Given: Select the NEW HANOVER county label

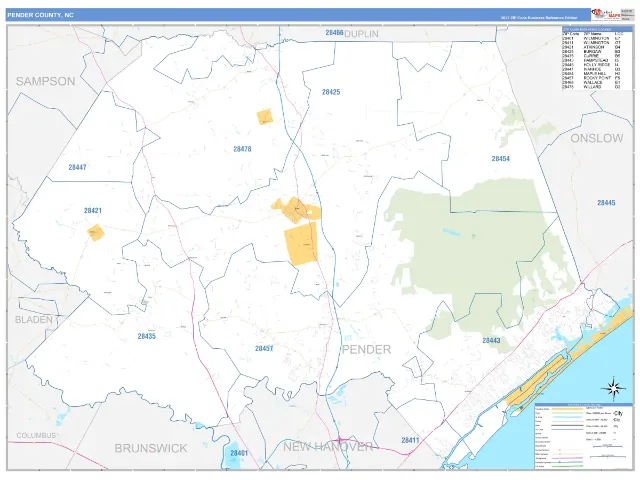Looking at the screenshot, I should tap(328, 447).
